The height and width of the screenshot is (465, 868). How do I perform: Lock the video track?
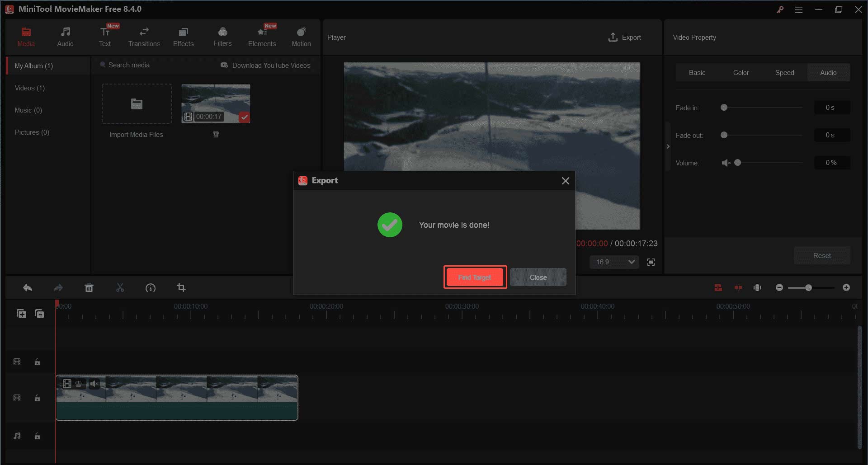pyautogui.click(x=37, y=398)
